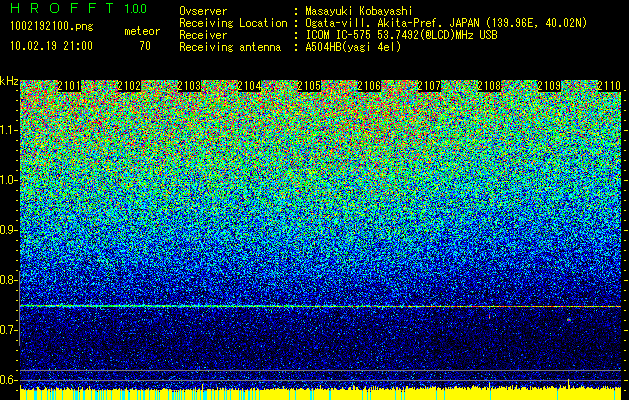Viewport: 629px width, 400px height.
Task: Click the 0.7 kHz axis label
Action: coord(7,330)
